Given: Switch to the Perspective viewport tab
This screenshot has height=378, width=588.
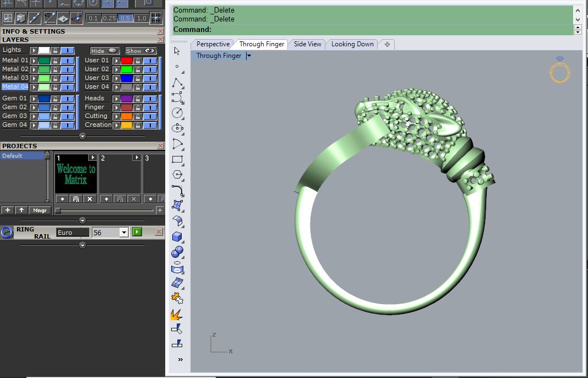Looking at the screenshot, I should (213, 44).
